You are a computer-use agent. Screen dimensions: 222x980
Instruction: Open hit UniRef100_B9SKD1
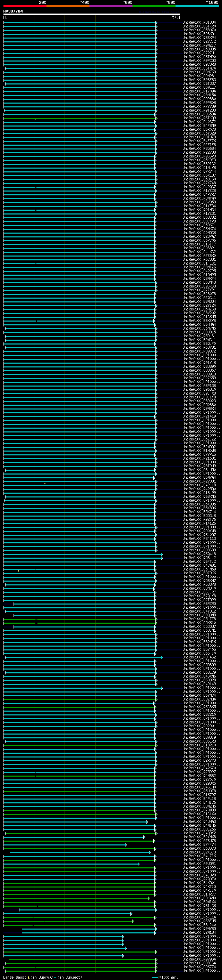click(x=199, y=34)
